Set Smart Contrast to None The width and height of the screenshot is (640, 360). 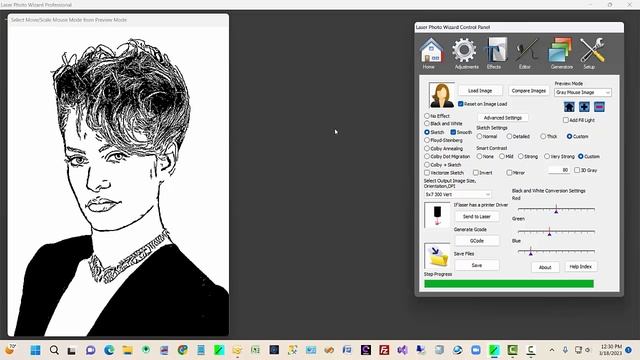click(480, 156)
